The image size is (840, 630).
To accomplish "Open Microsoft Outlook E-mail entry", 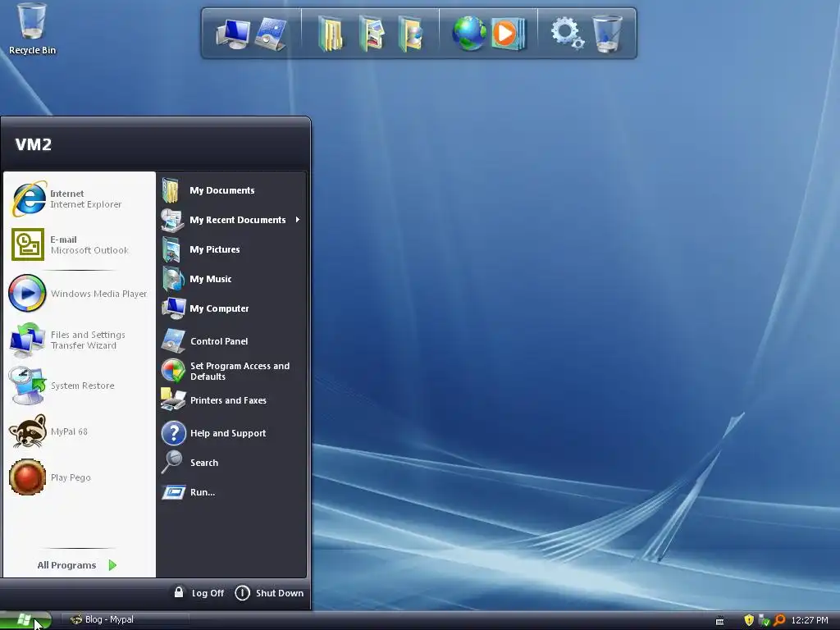I will point(80,244).
